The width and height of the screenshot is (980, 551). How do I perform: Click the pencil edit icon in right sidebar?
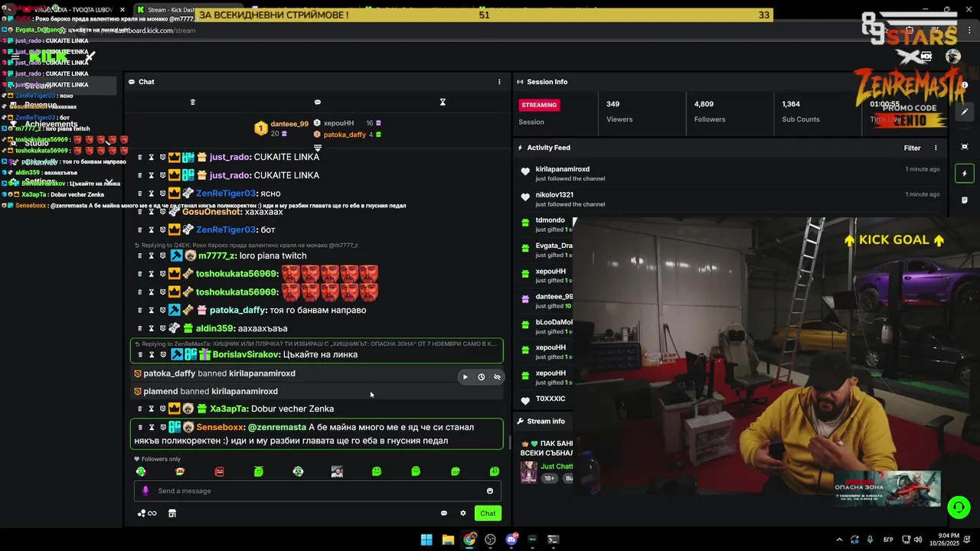pyautogui.click(x=965, y=112)
